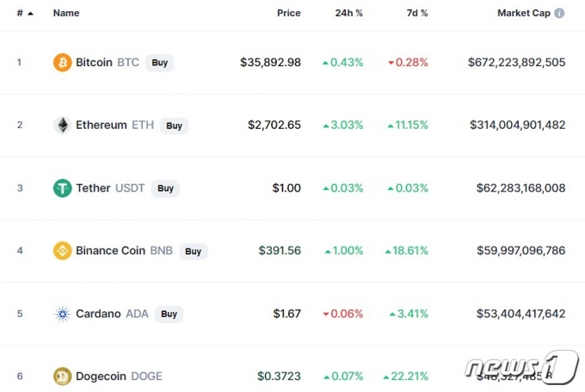The image size is (585, 392).
Task: Click the Binance Coin yellow logo icon
Action: click(62, 251)
